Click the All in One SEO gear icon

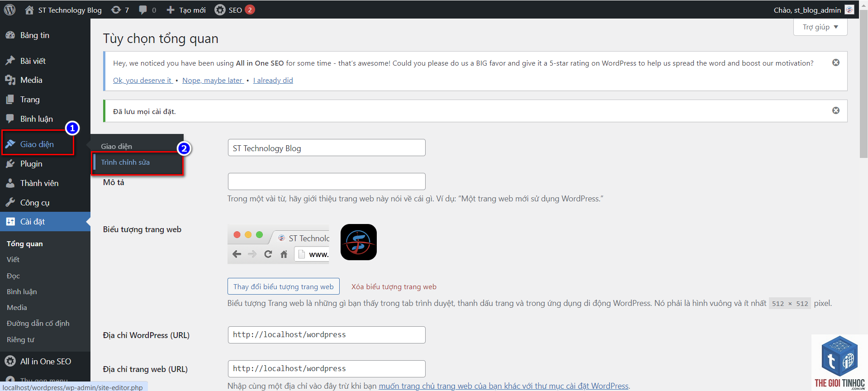click(x=10, y=361)
